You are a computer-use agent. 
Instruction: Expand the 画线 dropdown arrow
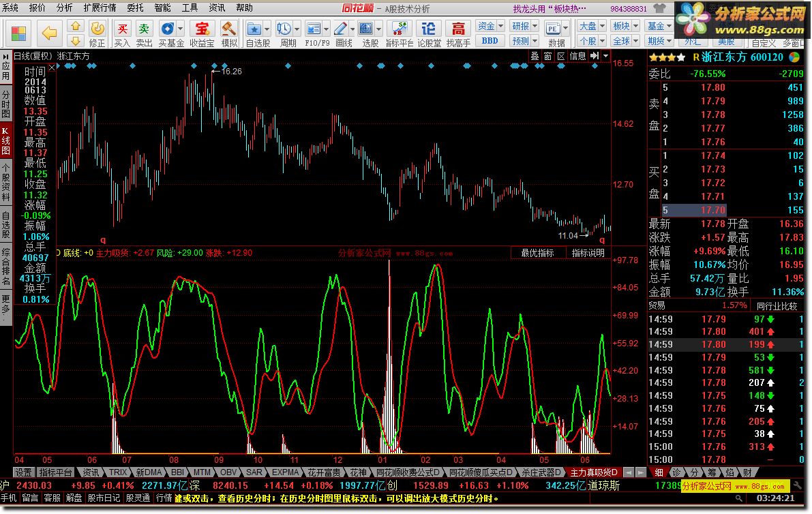[x=352, y=29]
